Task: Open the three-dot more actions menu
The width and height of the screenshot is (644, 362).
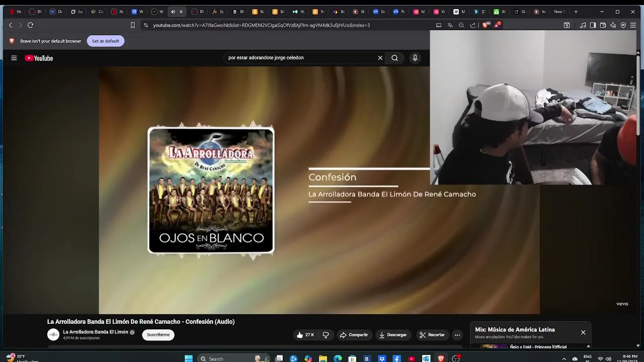Action: pyautogui.click(x=457, y=335)
